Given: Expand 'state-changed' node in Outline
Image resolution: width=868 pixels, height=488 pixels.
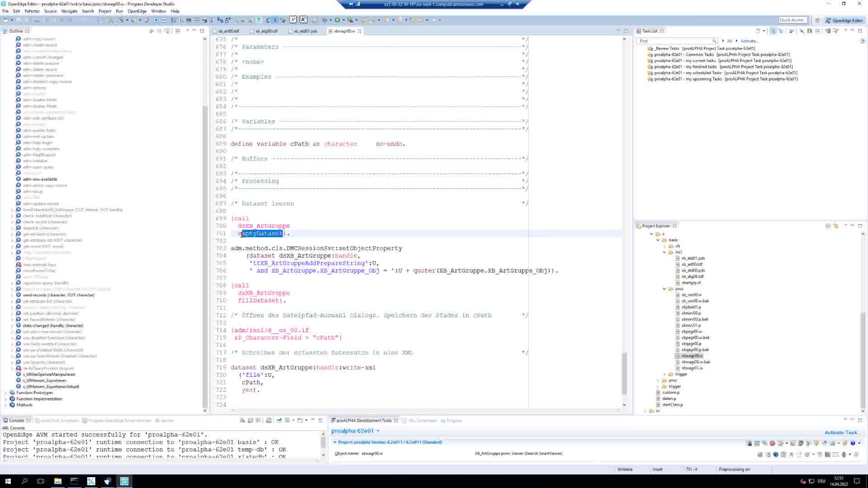Looking at the screenshot, I should (12, 326).
